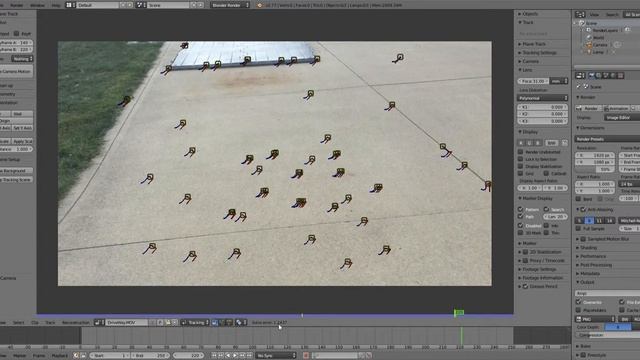This screenshot has width=640, height=360.
Task: Select RenderLayers in the outliner
Action: pos(605,30)
